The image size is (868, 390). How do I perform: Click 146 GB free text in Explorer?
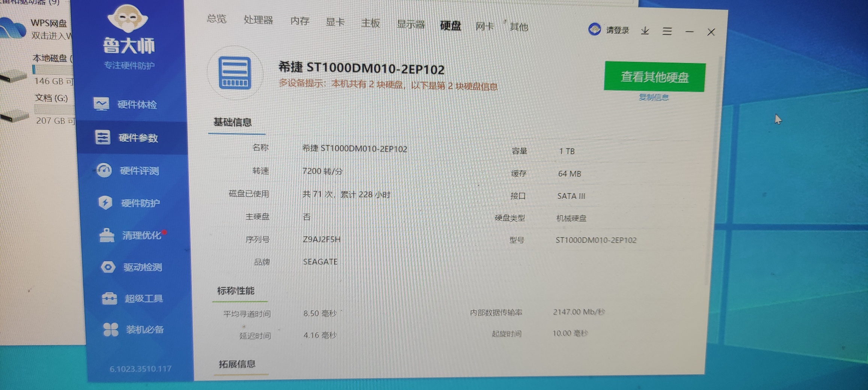point(54,81)
